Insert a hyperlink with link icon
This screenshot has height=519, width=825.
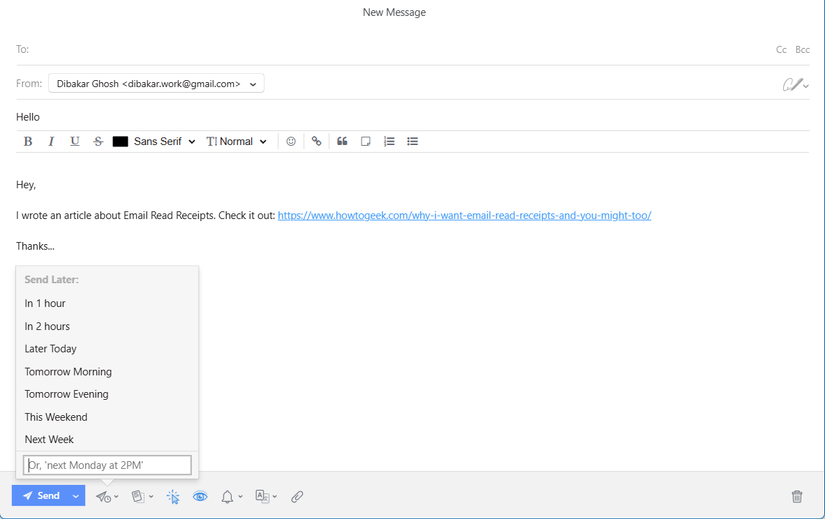tap(316, 141)
